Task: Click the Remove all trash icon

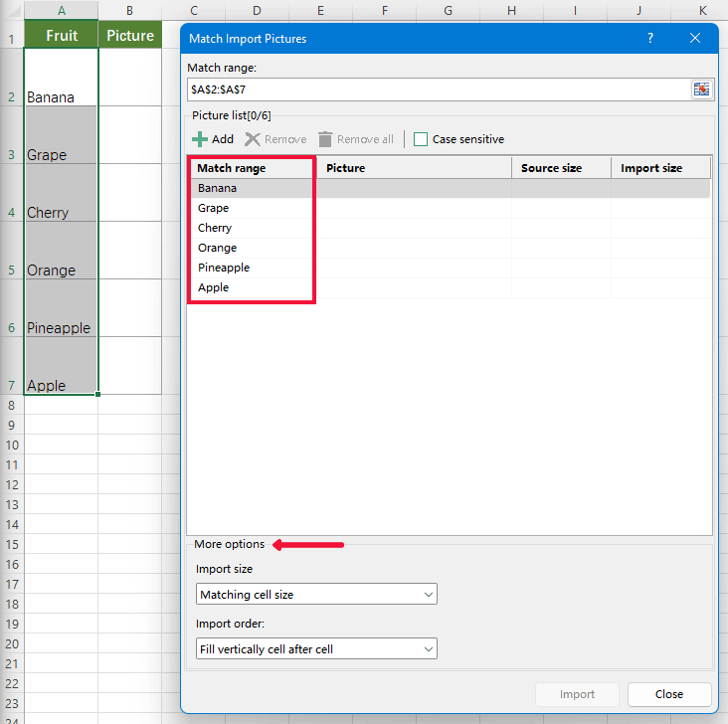Action: click(325, 139)
